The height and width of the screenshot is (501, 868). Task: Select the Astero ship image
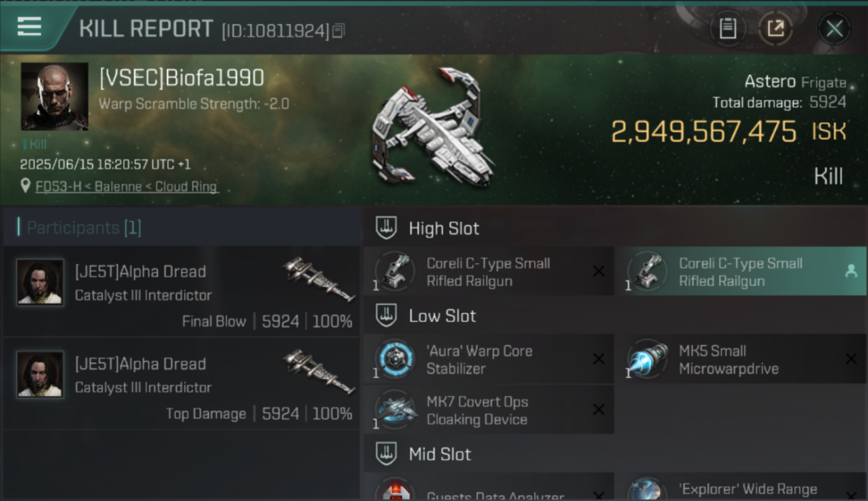click(x=433, y=134)
